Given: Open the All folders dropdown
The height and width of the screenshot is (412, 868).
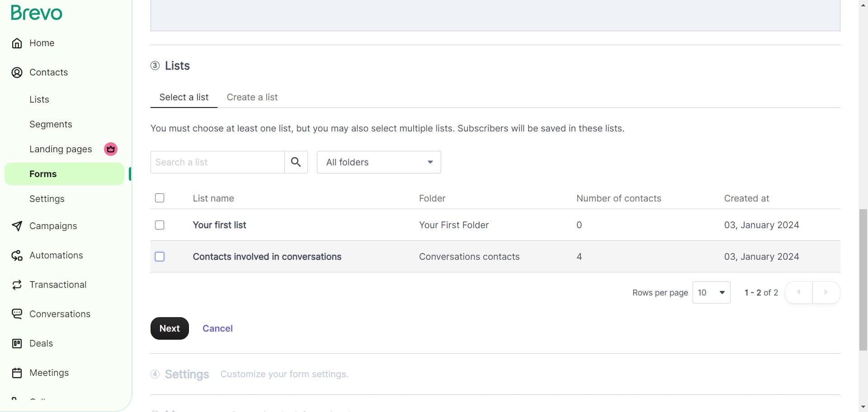Looking at the screenshot, I should click(379, 162).
